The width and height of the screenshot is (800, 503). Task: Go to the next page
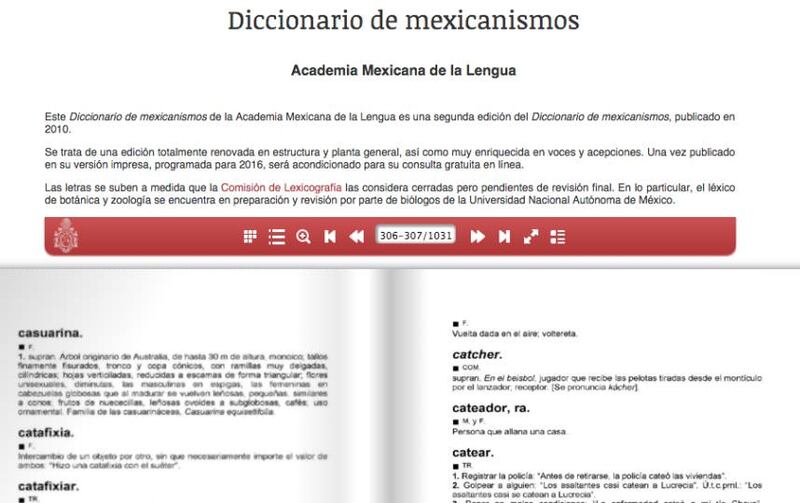click(478, 237)
